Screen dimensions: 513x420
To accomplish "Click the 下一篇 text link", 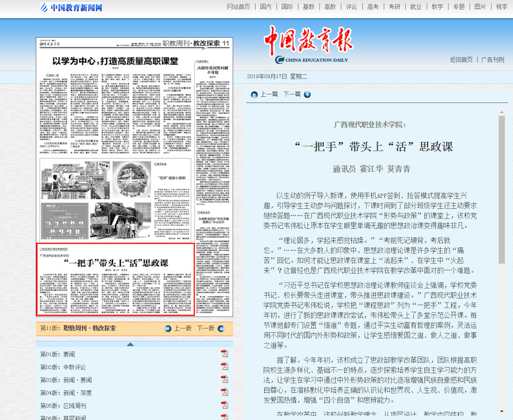I will pyautogui.click(x=292, y=94).
